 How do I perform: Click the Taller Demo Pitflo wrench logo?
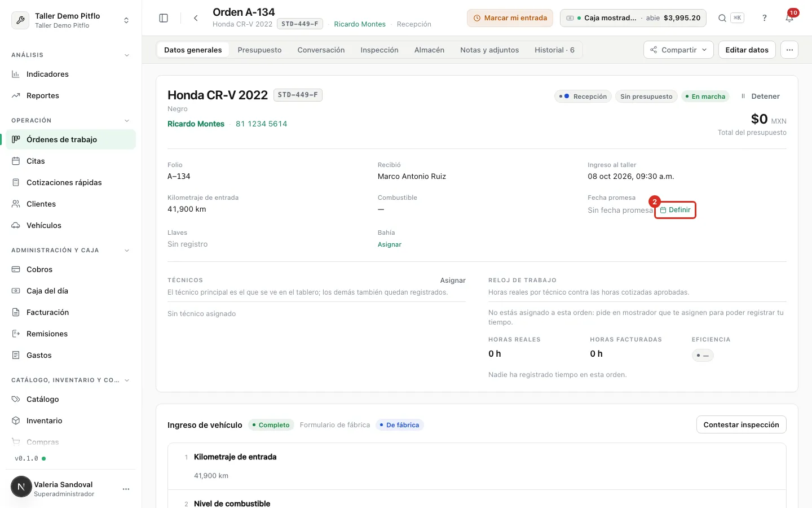[x=20, y=20]
